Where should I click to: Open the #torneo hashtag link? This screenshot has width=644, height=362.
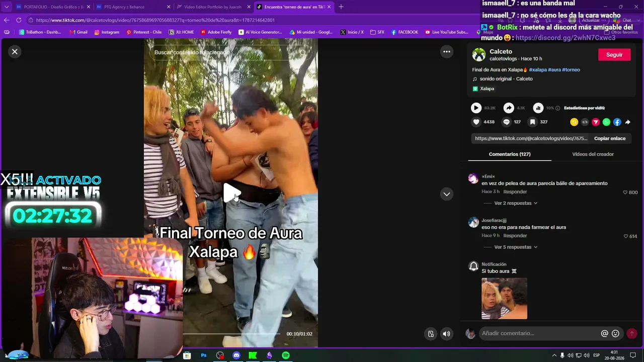point(571,70)
